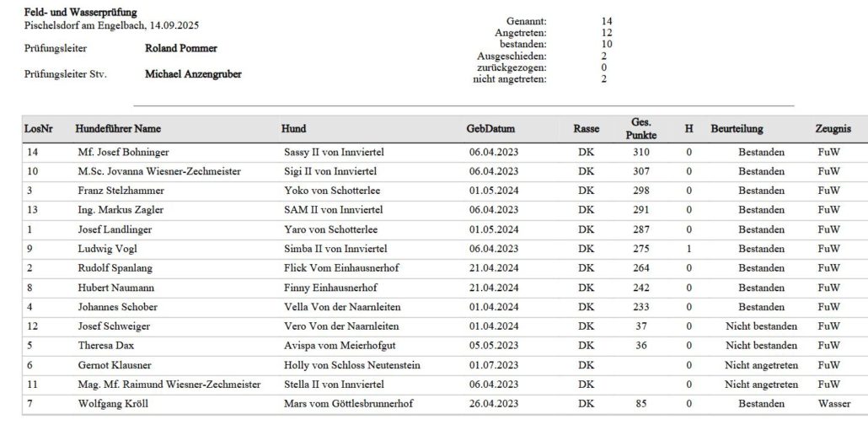
Task: Select handler 'Mag. Mf. Raimund Wiesner-Zechmeister'
Action: [x=169, y=385]
